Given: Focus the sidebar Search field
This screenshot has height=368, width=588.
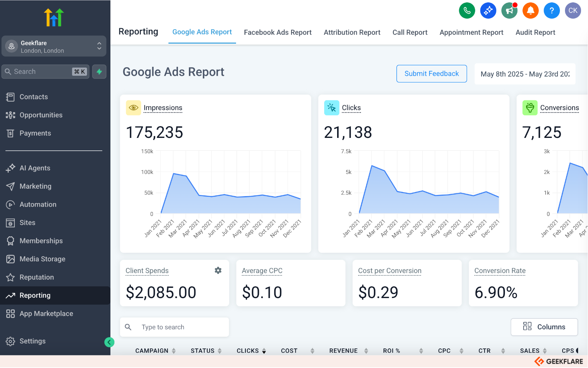Looking at the screenshot, I should (x=46, y=71).
